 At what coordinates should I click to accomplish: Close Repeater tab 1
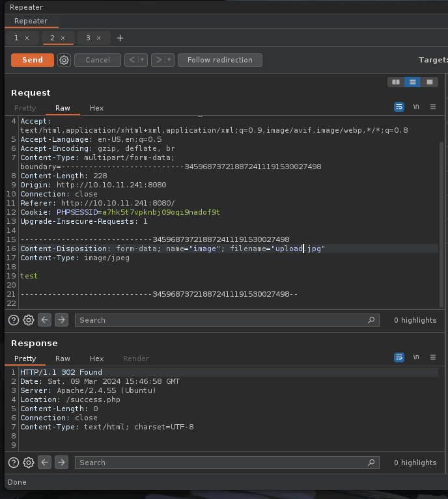[x=27, y=38]
